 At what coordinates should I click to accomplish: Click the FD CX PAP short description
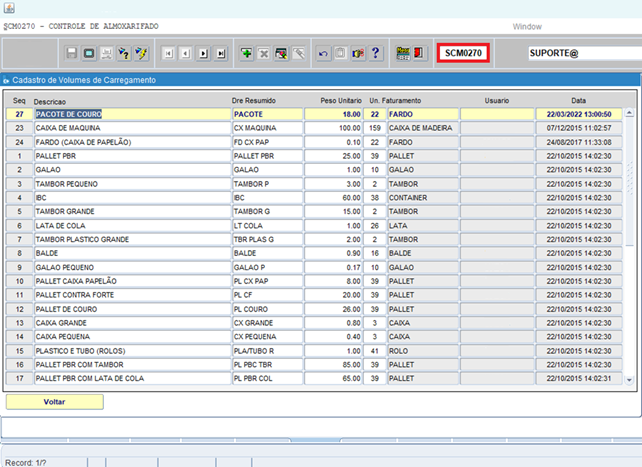267,142
